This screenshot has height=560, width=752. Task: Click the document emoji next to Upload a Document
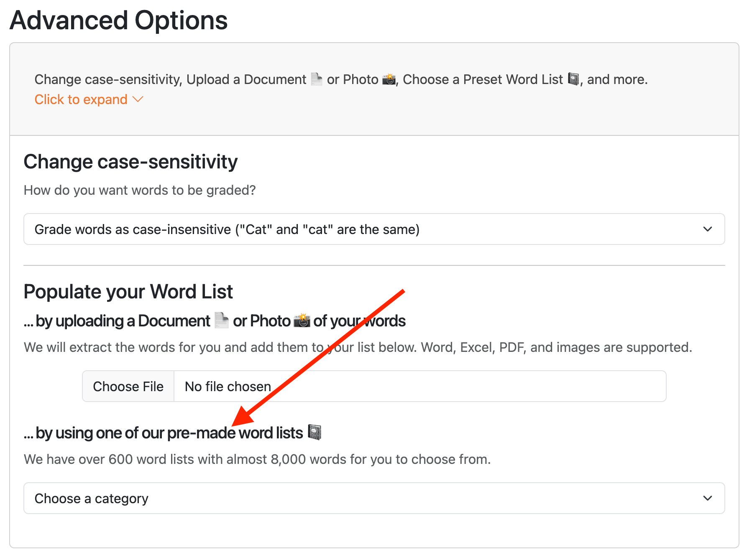[317, 79]
